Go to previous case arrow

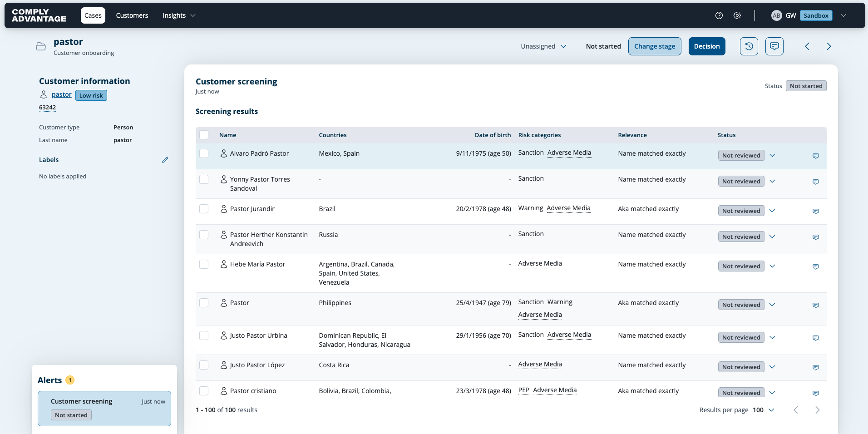pyautogui.click(x=807, y=46)
